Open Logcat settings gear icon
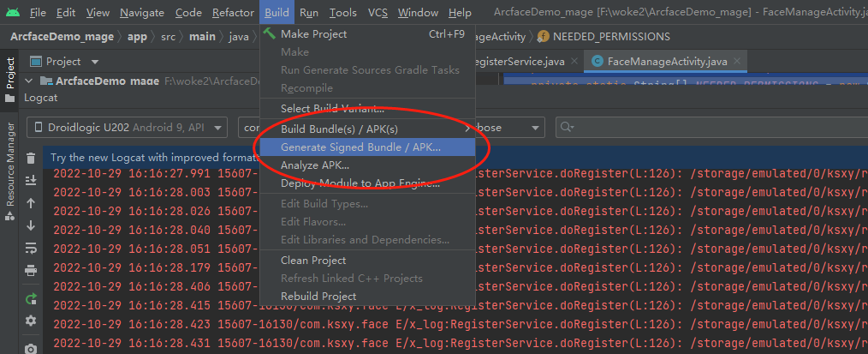Image resolution: width=868 pixels, height=354 pixels. click(31, 321)
